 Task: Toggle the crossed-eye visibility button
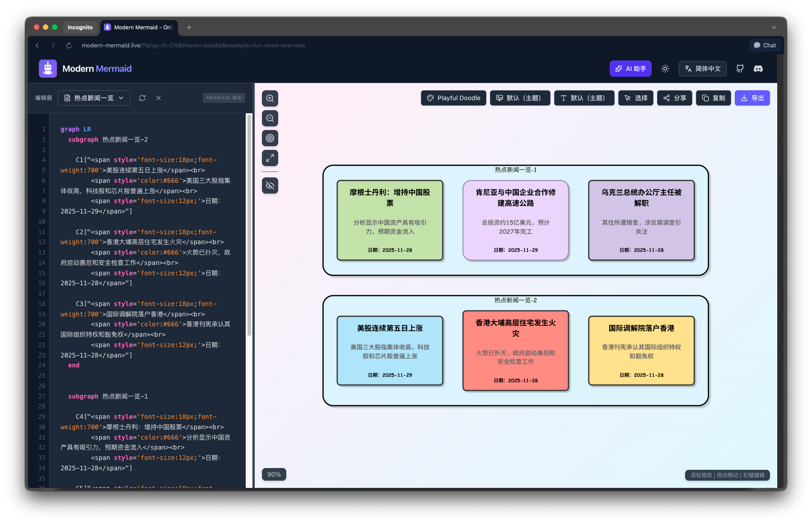270,185
